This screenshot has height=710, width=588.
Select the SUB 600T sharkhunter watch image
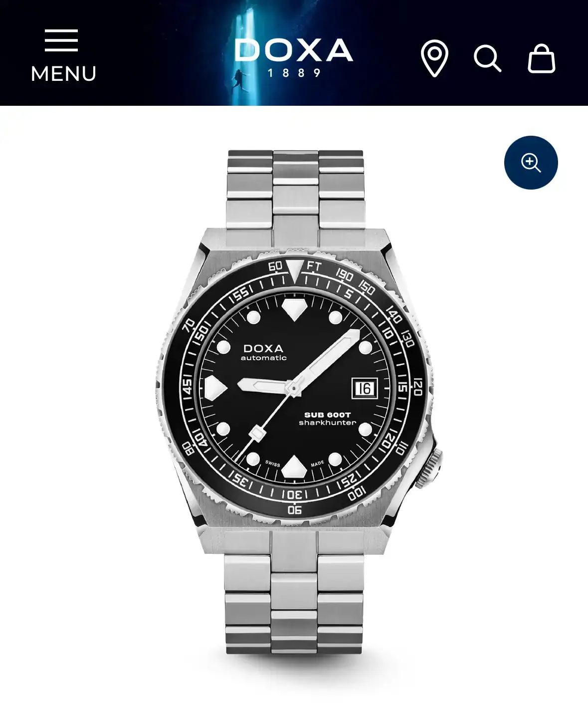(296, 402)
